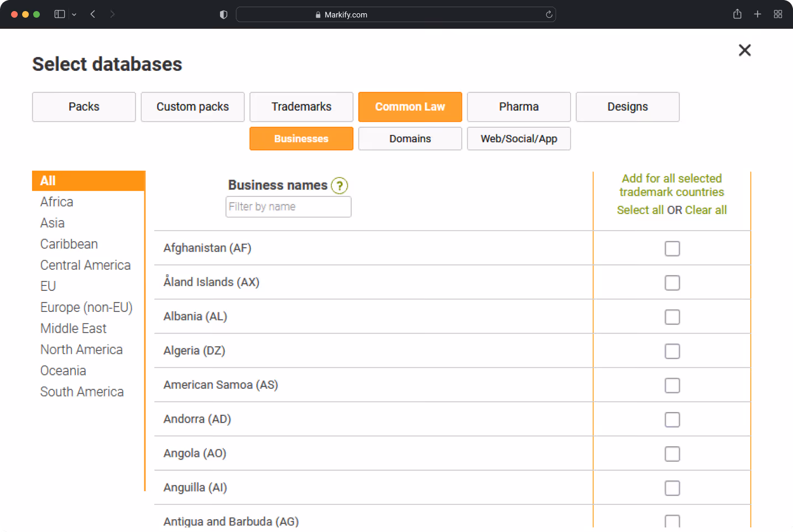This screenshot has height=532, width=793.
Task: Open the Domains sub-tab
Action: [x=410, y=139]
